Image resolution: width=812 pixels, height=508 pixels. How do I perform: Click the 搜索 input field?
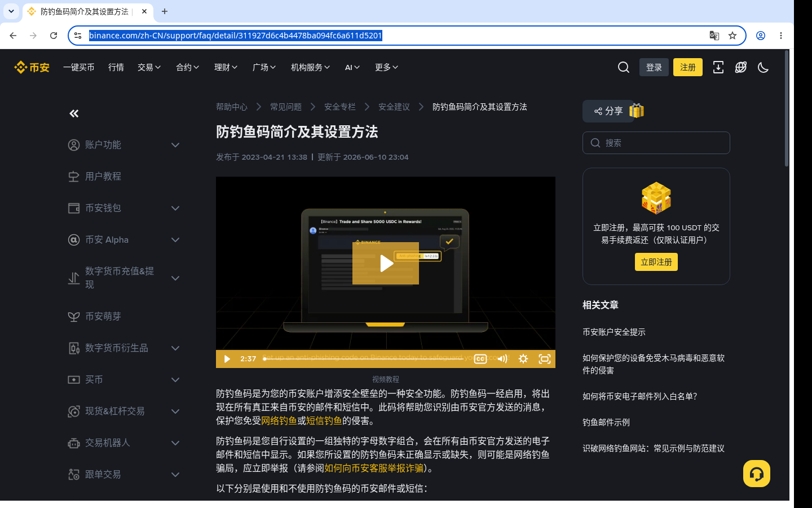click(656, 143)
